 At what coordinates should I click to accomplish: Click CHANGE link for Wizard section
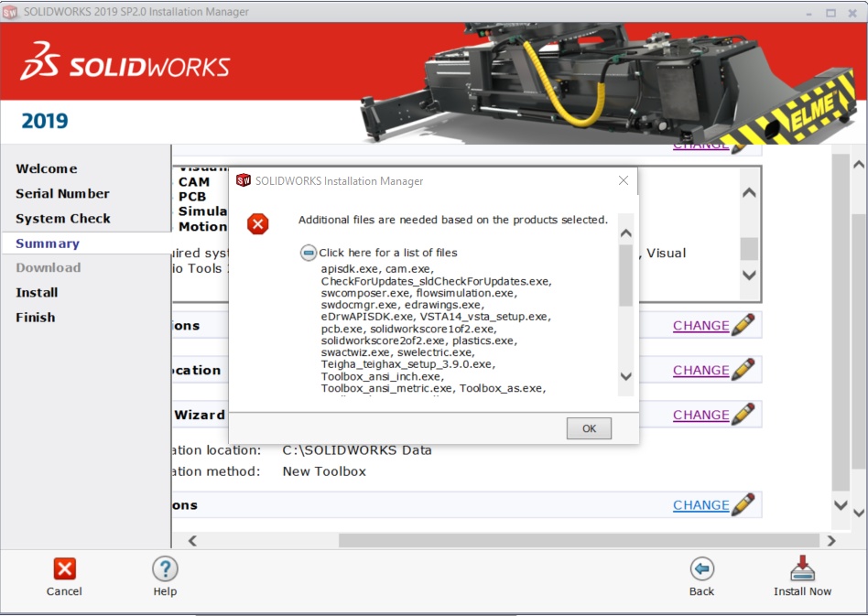(x=700, y=416)
